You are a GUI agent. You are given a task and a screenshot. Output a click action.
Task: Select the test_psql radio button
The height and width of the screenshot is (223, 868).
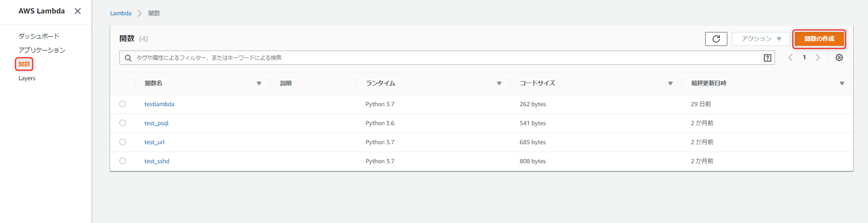[123, 123]
